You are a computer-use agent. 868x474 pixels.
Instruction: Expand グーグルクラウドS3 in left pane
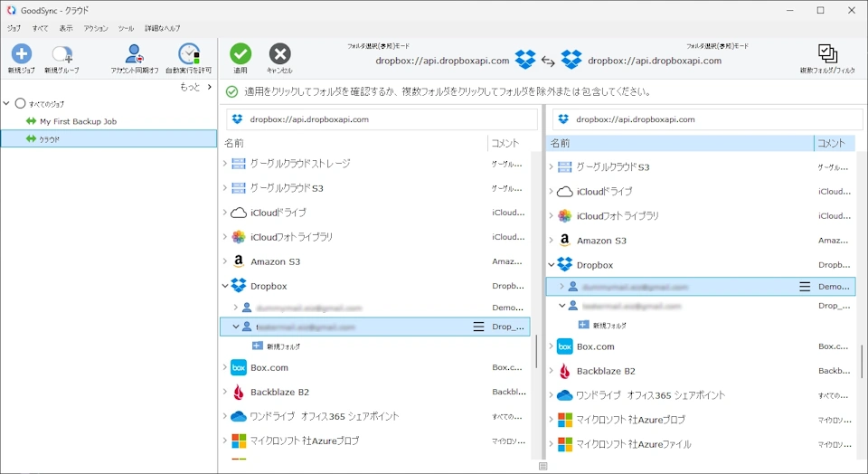coord(225,188)
